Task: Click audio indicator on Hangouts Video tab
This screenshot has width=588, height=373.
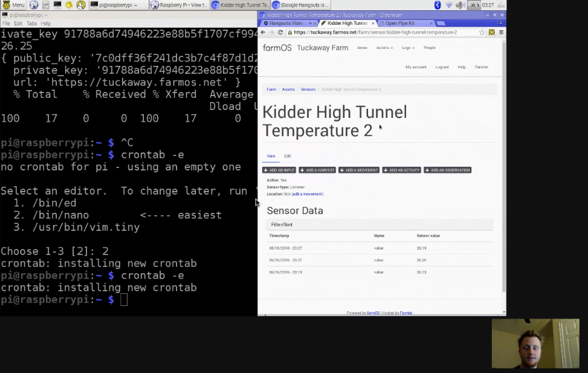Action: tap(310, 23)
